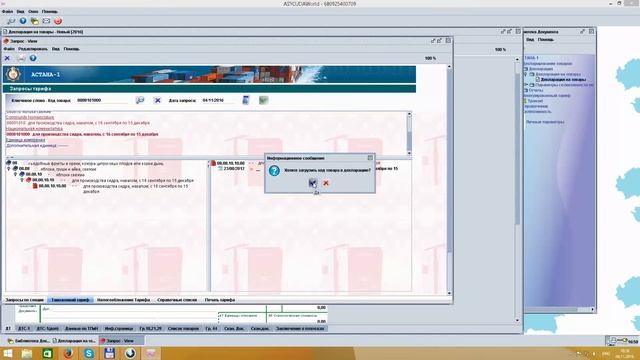Confirm the dialog with the Да checkmark button
Image resolution: width=640 pixels, height=360 pixels.
point(313,183)
